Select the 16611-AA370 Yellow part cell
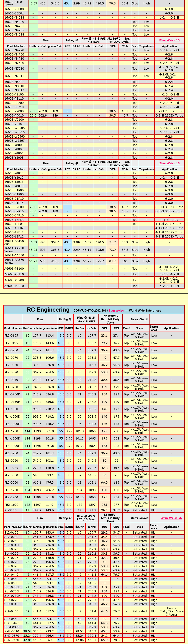188x644 pixels. 14,261
